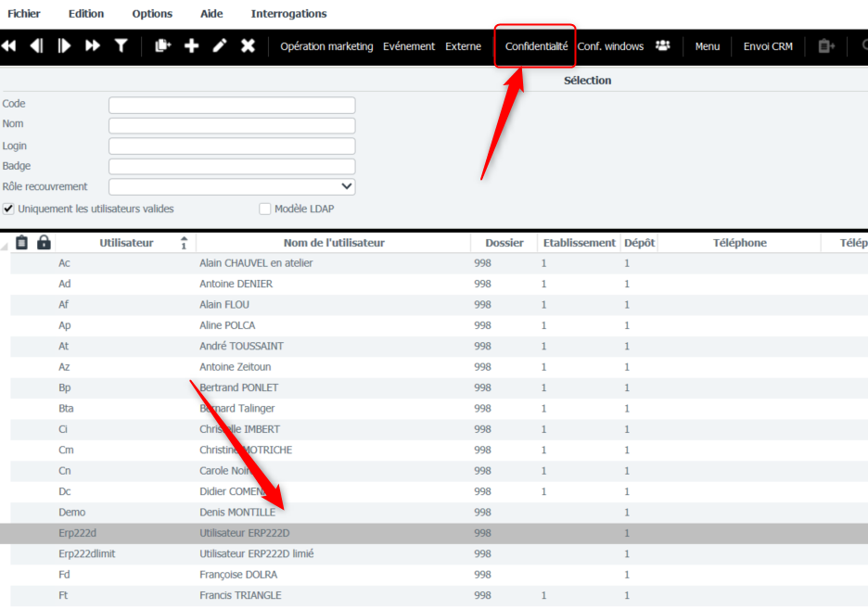Click Conf. windows button
Screen dimensions: 868x609
[610, 46]
